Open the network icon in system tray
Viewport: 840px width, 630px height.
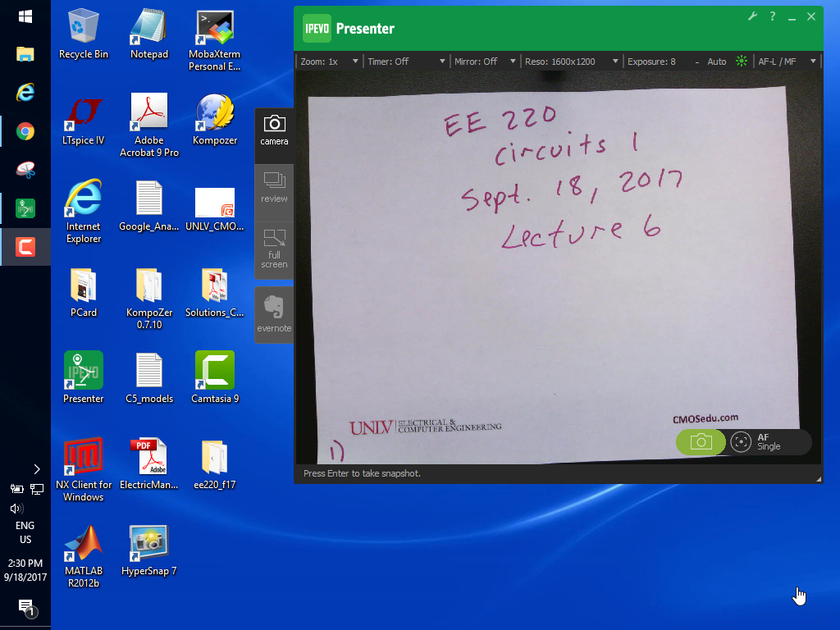[x=37, y=489]
